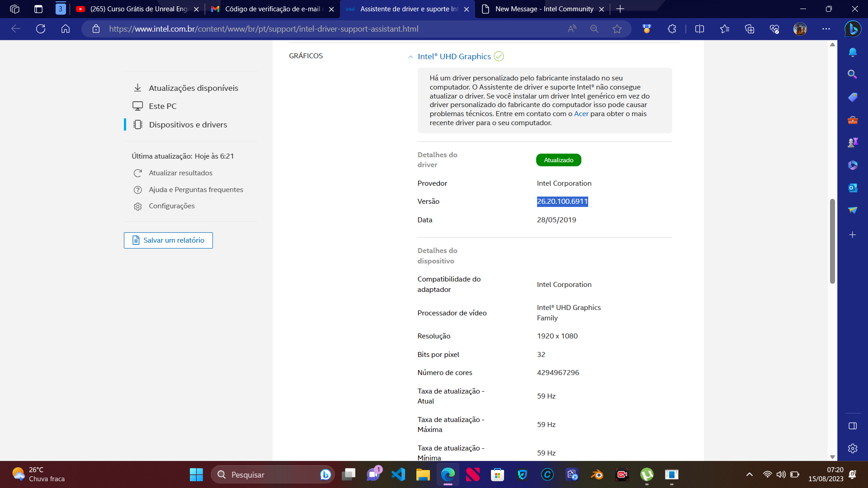Open Este PC section
Screen dimensions: 868x488
[x=163, y=106]
